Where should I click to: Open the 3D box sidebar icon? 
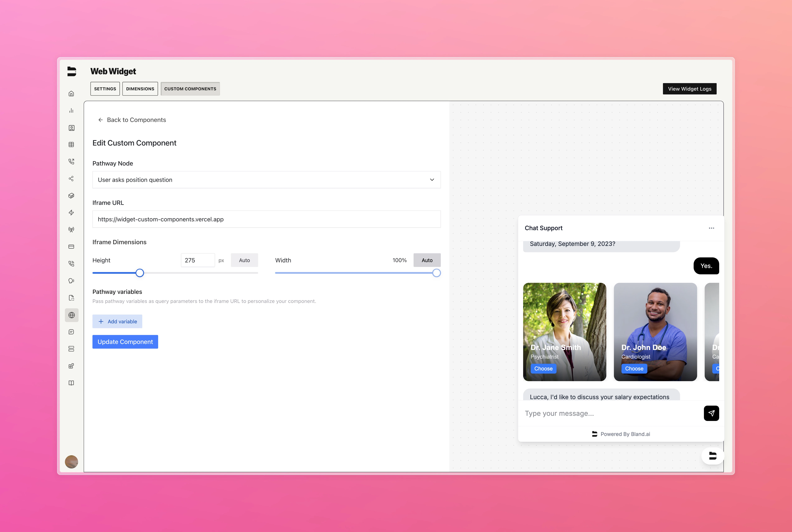71,196
